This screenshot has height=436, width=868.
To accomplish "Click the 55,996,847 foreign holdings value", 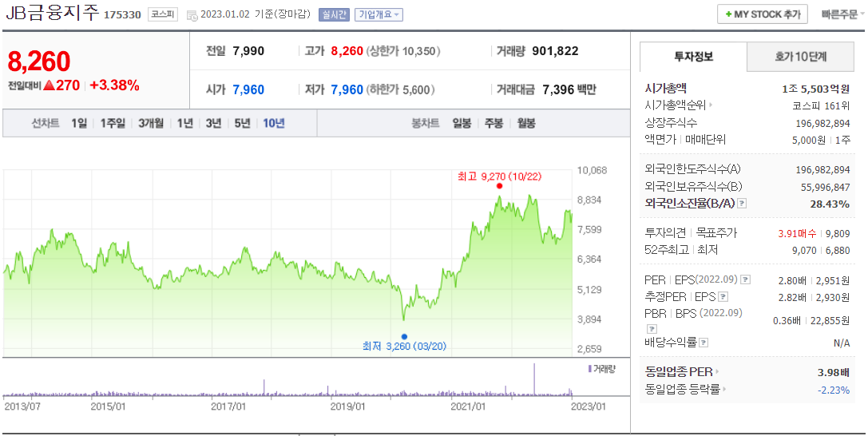I will (826, 187).
